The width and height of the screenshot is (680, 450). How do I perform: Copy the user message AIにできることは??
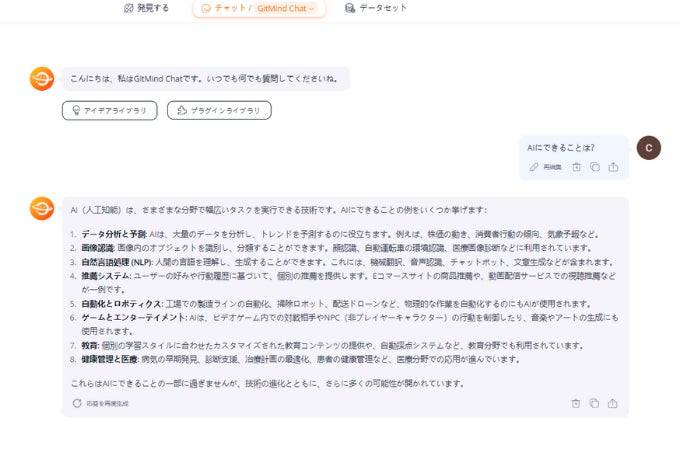tap(594, 167)
